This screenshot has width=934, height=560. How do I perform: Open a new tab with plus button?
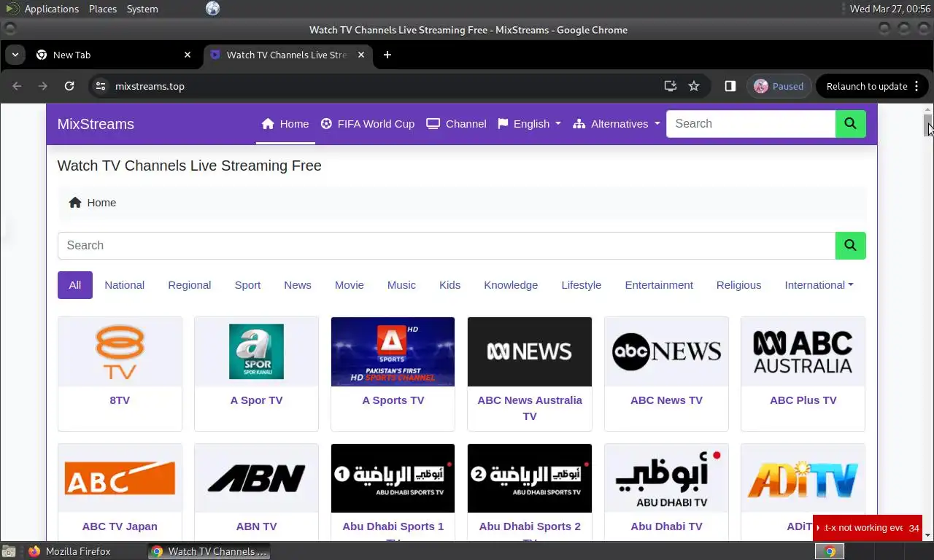click(387, 55)
